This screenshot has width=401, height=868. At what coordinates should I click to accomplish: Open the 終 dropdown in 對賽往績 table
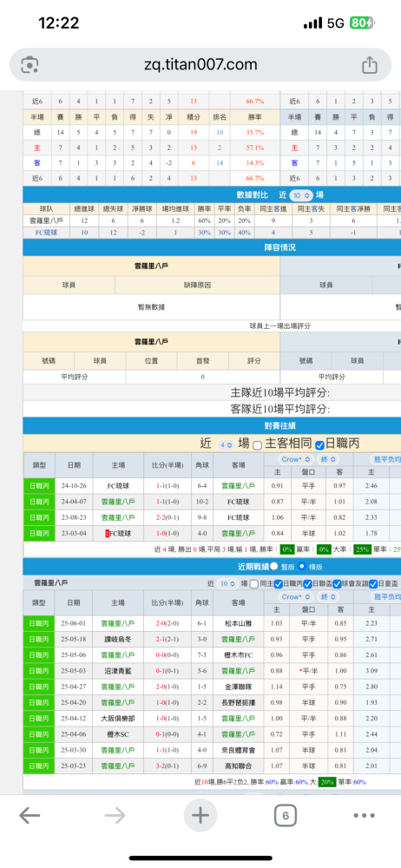pos(328,459)
